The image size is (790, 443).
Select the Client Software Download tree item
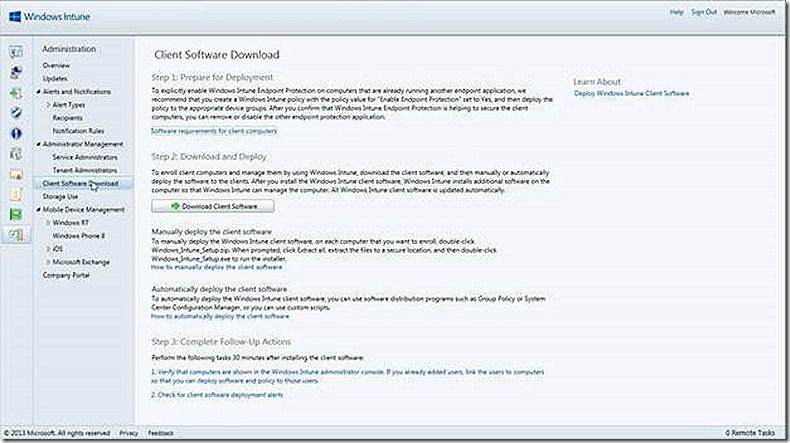pyautogui.click(x=81, y=183)
